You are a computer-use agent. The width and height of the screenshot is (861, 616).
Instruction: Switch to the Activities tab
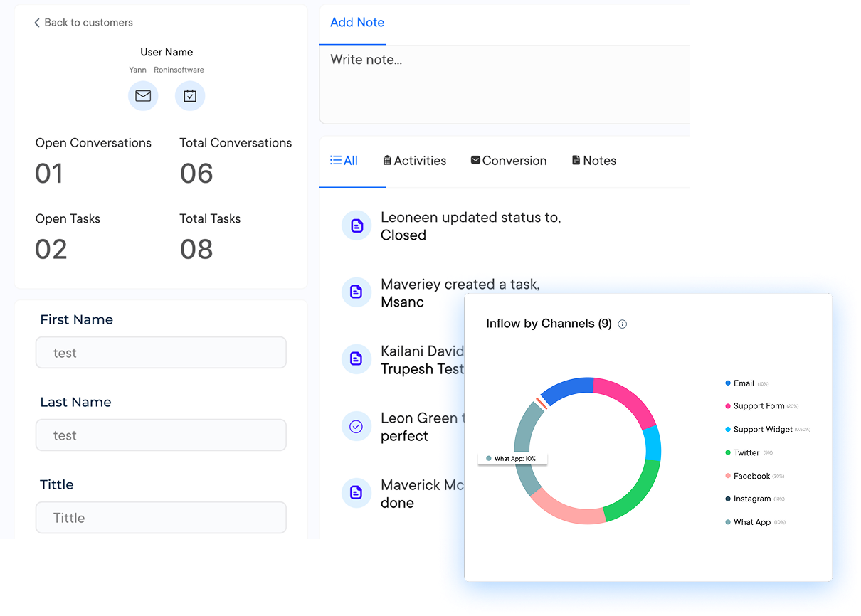[x=414, y=160]
